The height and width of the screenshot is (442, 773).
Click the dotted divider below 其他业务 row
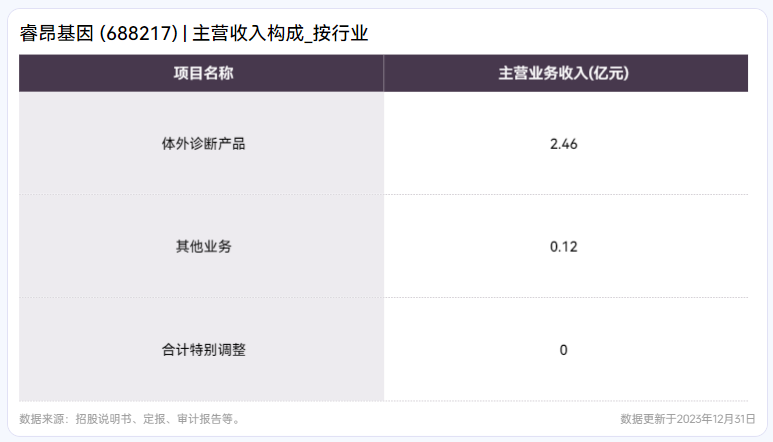click(384, 297)
